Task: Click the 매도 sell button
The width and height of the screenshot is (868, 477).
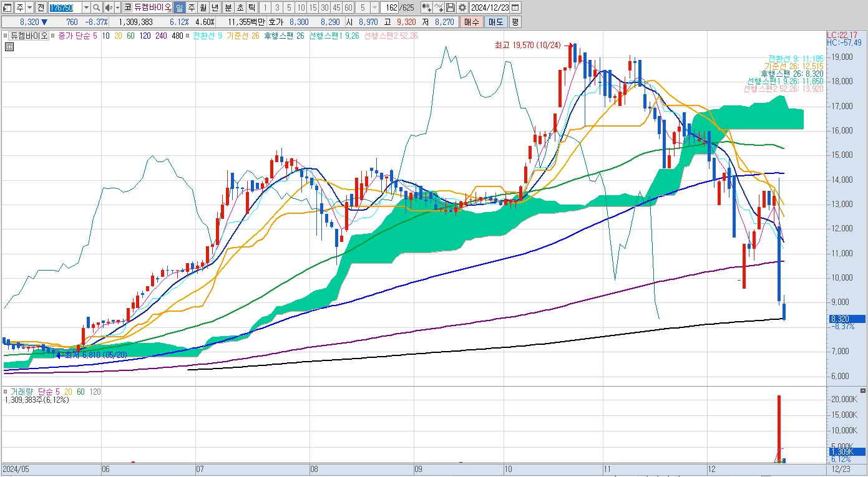Action: click(x=495, y=22)
